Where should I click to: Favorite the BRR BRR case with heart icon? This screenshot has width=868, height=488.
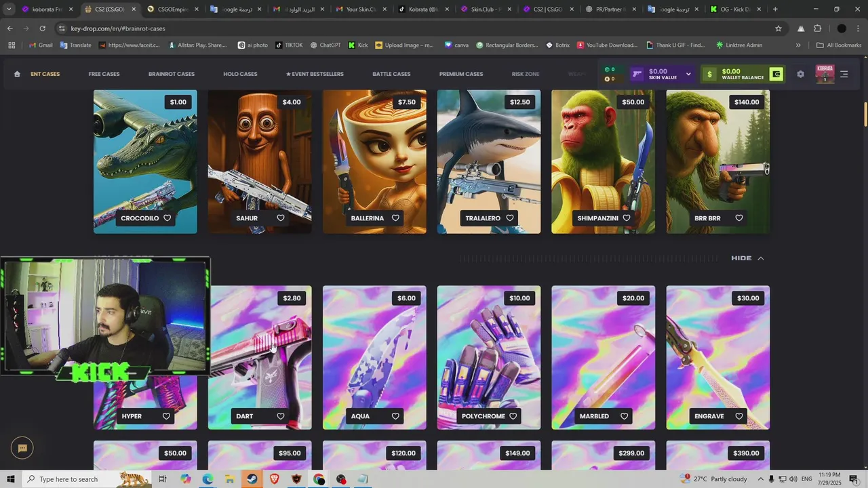click(739, 218)
